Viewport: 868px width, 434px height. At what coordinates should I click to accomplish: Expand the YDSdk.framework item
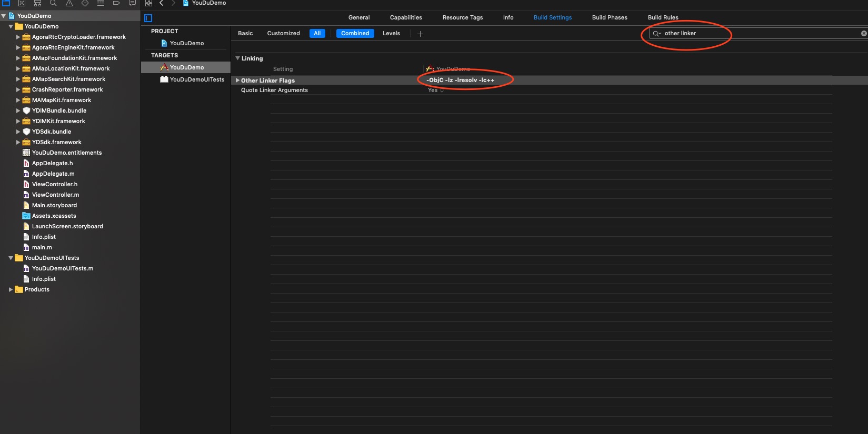pos(18,142)
